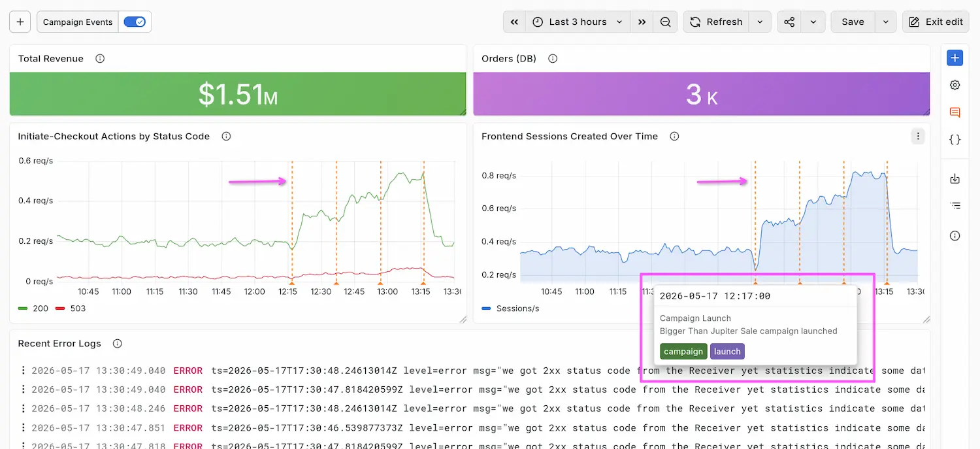This screenshot has width=980, height=449.
Task: Open menu for log row 13:30:47.851
Action: click(23, 427)
